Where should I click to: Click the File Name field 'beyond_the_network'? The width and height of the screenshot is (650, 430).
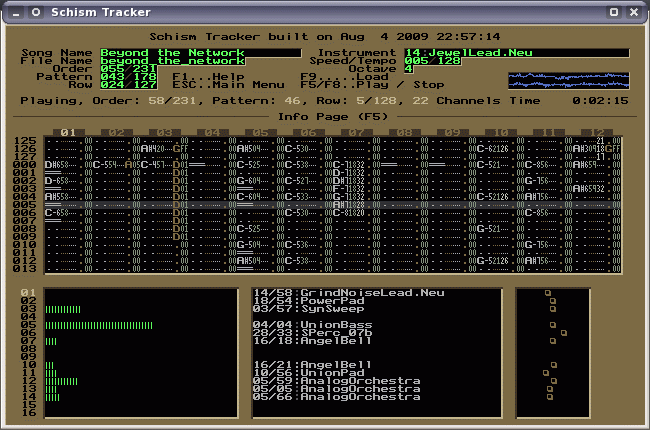pyautogui.click(x=172, y=61)
